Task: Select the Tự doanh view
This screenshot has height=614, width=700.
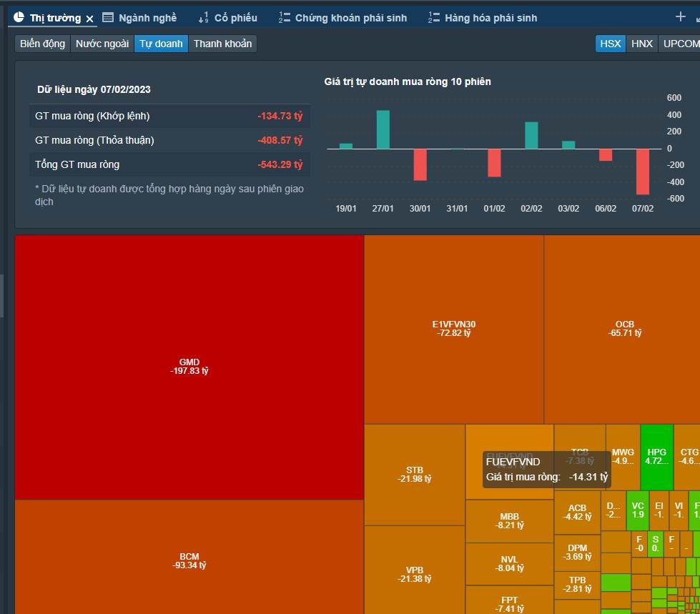Action: pos(161,44)
